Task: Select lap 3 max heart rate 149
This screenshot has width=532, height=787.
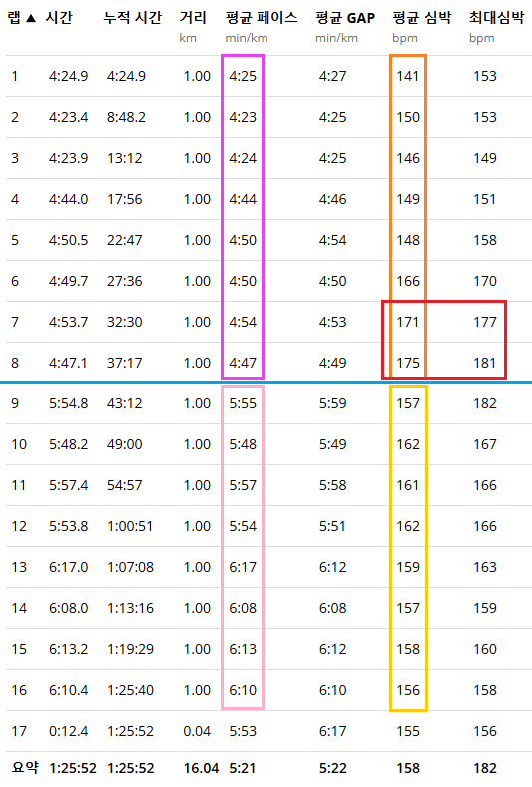Action: point(485,158)
